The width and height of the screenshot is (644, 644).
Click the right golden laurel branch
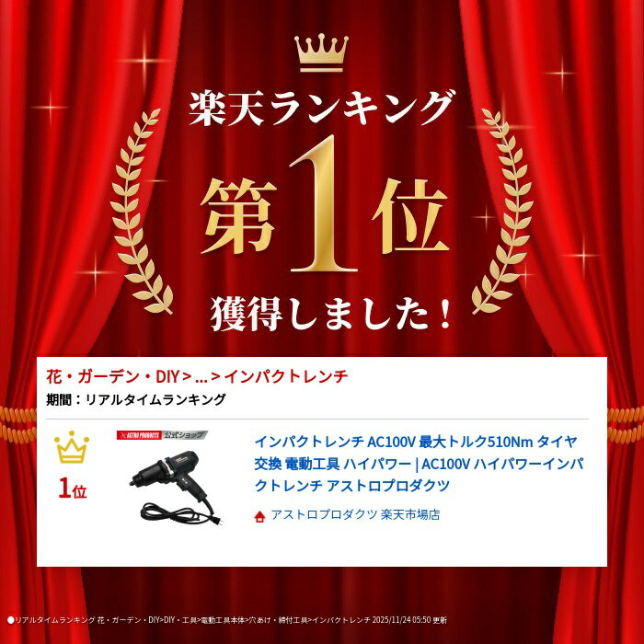pyautogui.click(x=502, y=211)
